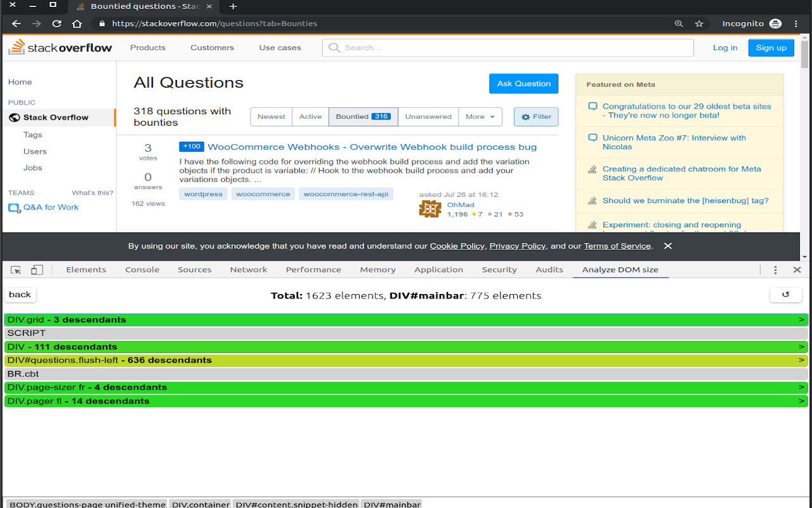Switch to the Network DevTools tab
Viewport: 812px width, 508px height.
pyautogui.click(x=249, y=270)
